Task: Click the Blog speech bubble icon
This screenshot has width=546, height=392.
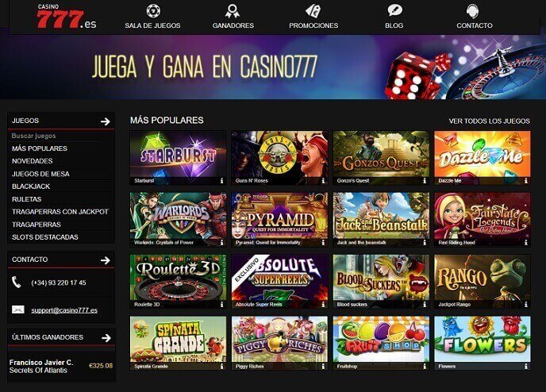Action: coord(394,10)
